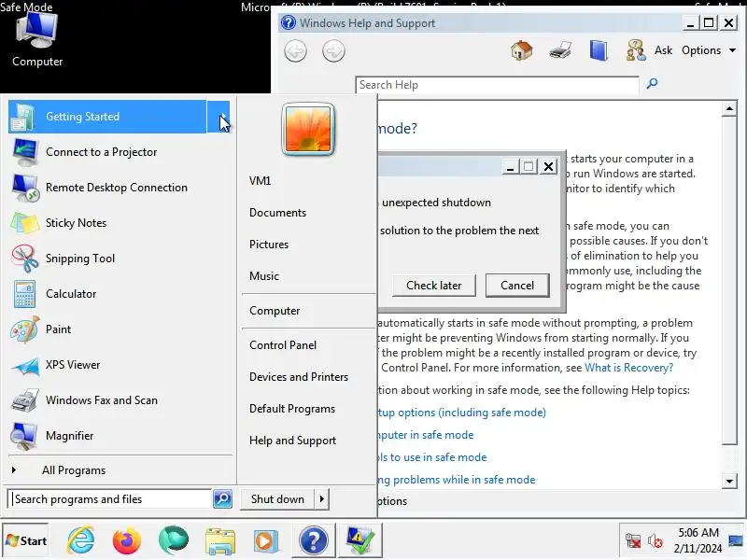747x560 pixels.
Task: Launch Firefox from the taskbar
Action: tap(127, 541)
